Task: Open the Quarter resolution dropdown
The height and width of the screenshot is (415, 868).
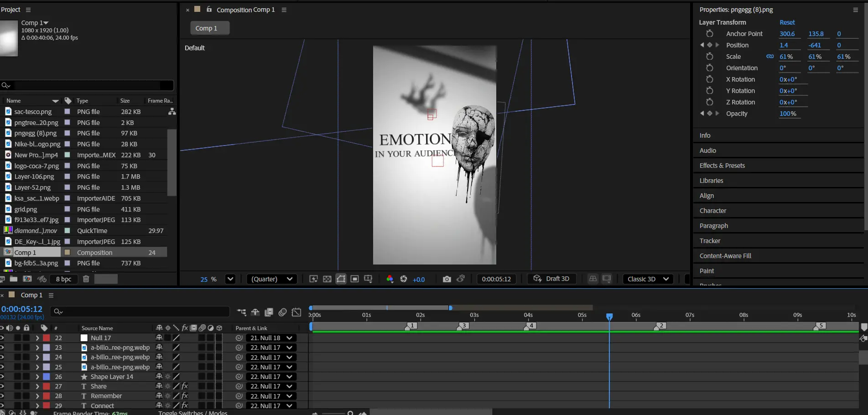Action: (272, 279)
